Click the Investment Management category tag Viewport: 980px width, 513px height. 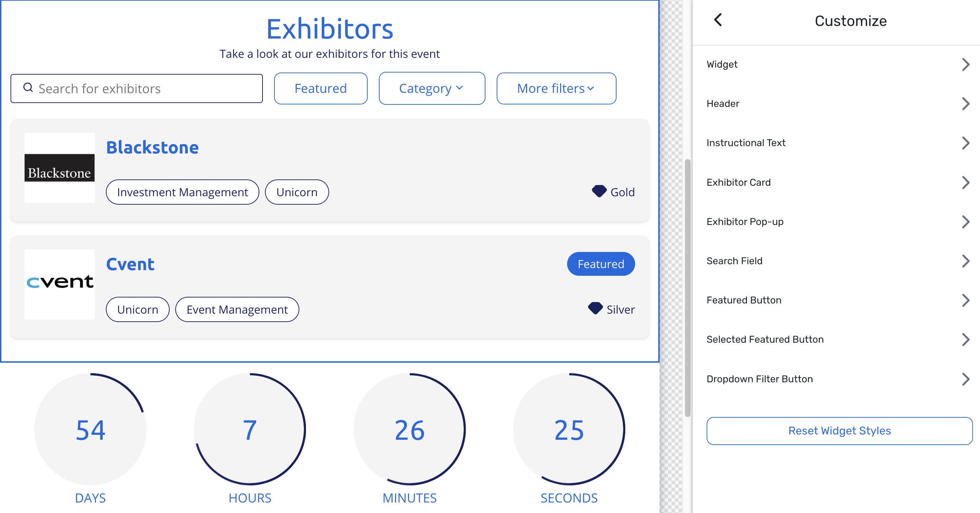[x=182, y=192]
